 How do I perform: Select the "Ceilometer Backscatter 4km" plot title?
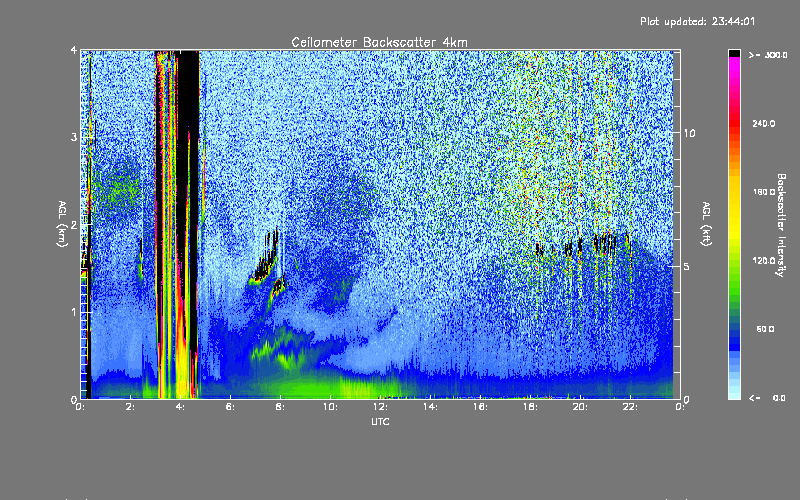[x=379, y=42]
